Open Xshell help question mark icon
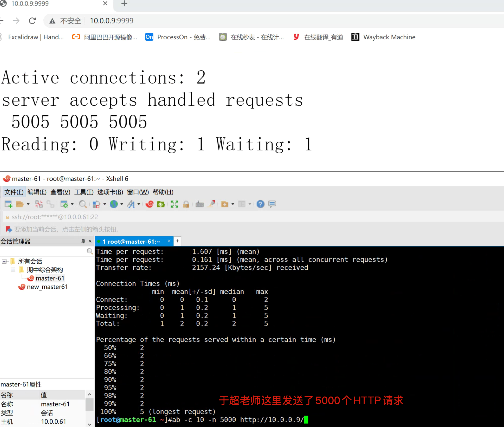504x427 pixels. point(260,204)
